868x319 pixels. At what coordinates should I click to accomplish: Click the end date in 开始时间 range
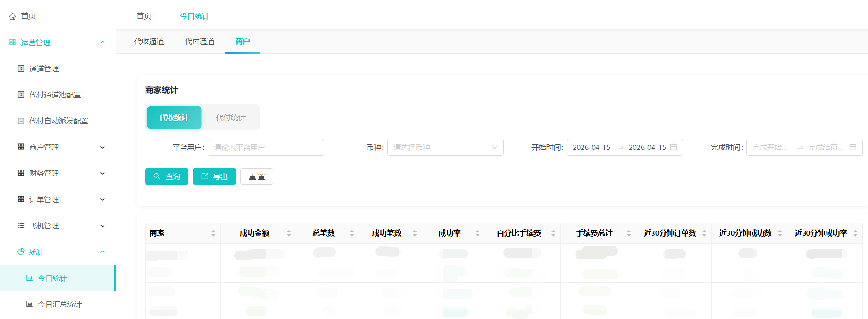point(647,147)
